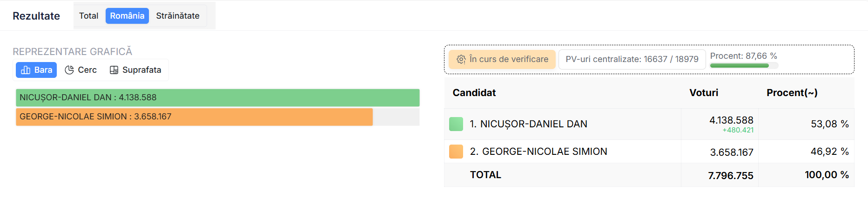Click the gear icon in verification badge
The image size is (868, 208).
(461, 59)
